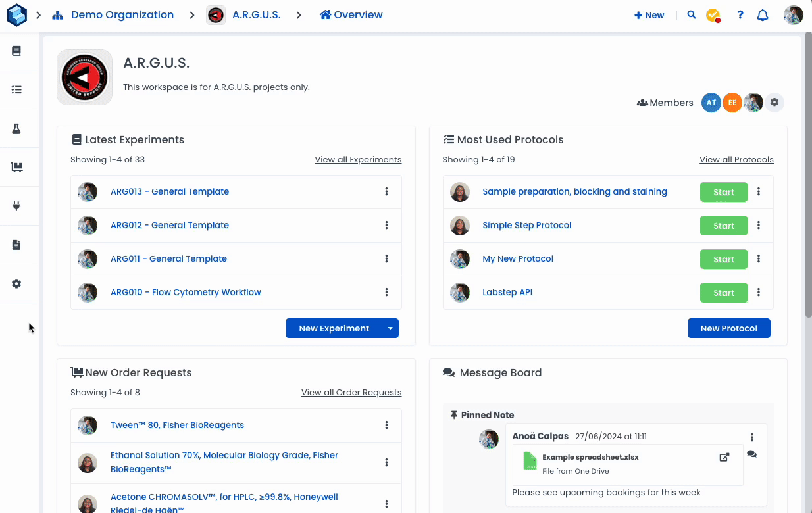Screen dimensions: 812x513
Task: Open the experiments notebook sidebar icon
Action: click(16, 51)
